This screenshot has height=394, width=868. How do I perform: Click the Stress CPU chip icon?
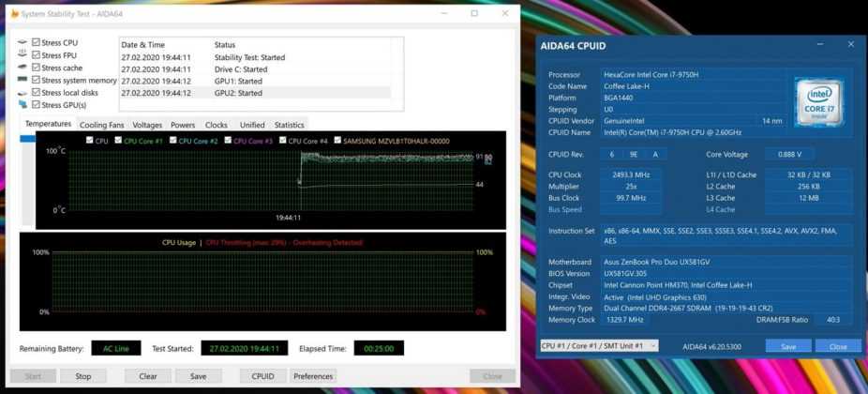coord(22,43)
